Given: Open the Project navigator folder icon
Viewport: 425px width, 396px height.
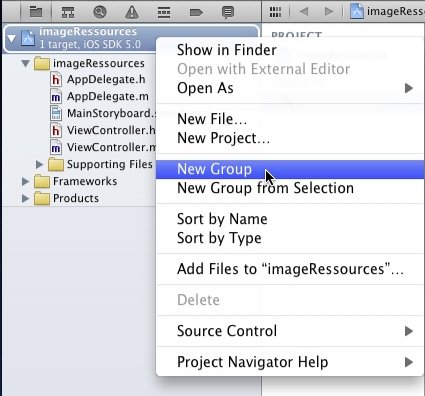Looking at the screenshot, I should [36, 12].
